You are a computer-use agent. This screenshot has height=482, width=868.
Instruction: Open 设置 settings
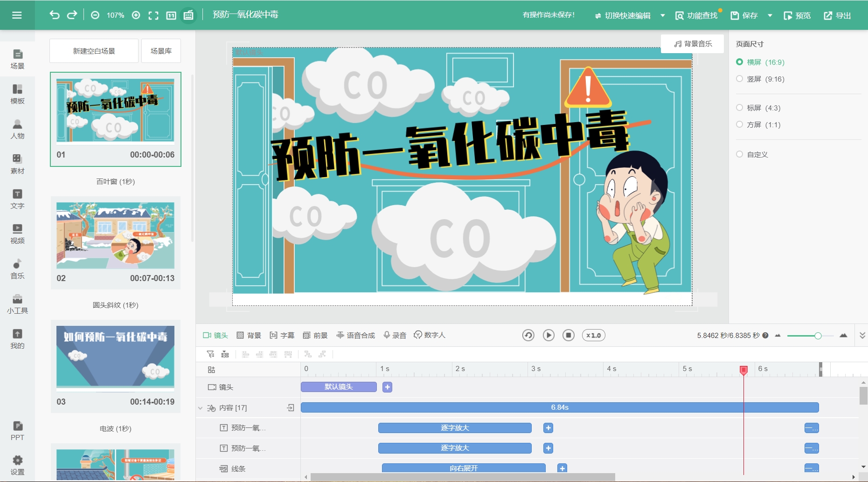click(x=17, y=466)
